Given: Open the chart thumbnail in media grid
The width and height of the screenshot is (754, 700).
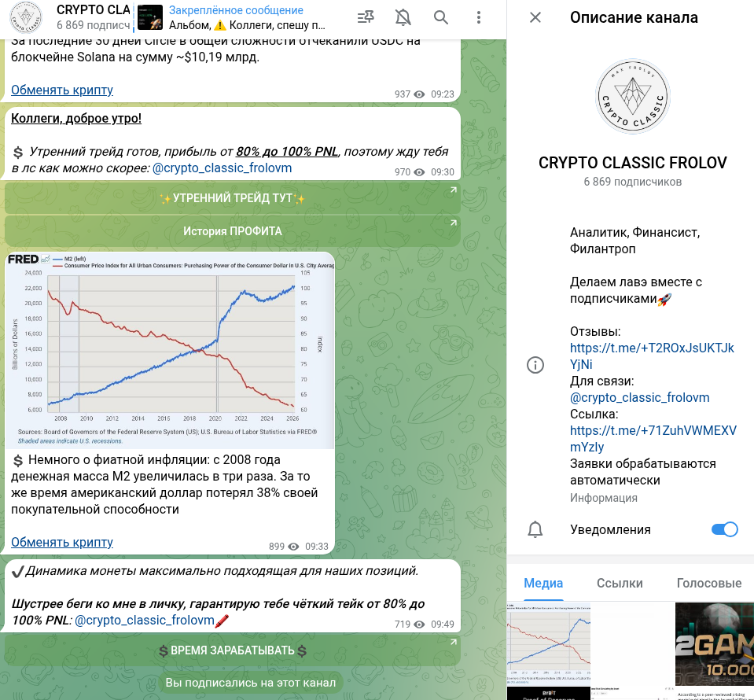Looking at the screenshot, I should tap(549, 643).
